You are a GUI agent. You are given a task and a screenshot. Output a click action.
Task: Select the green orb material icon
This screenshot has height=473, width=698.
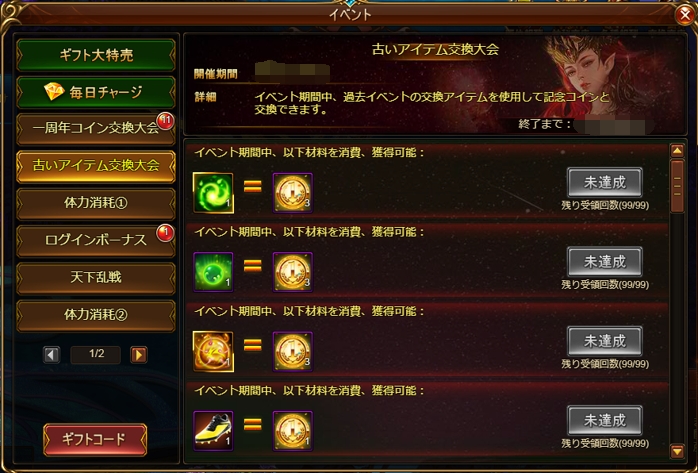coord(213,272)
